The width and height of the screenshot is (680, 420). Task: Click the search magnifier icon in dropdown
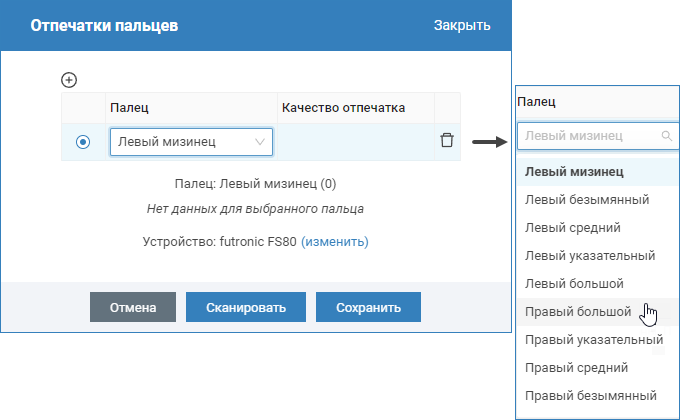[x=667, y=136]
